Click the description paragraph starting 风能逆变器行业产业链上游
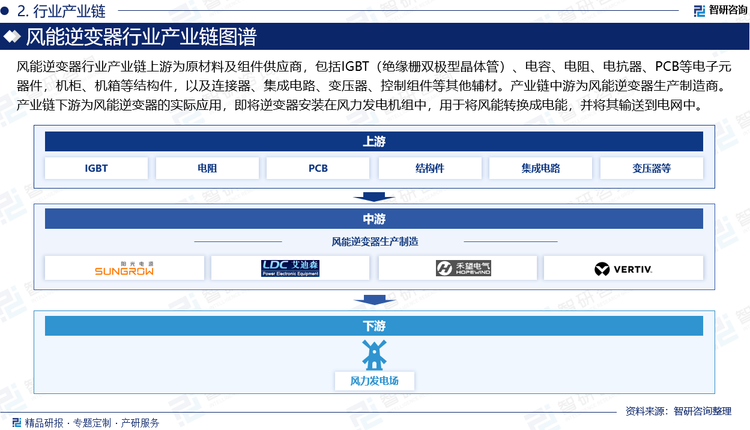Viewport: 750px width, 430px height. 374,86
